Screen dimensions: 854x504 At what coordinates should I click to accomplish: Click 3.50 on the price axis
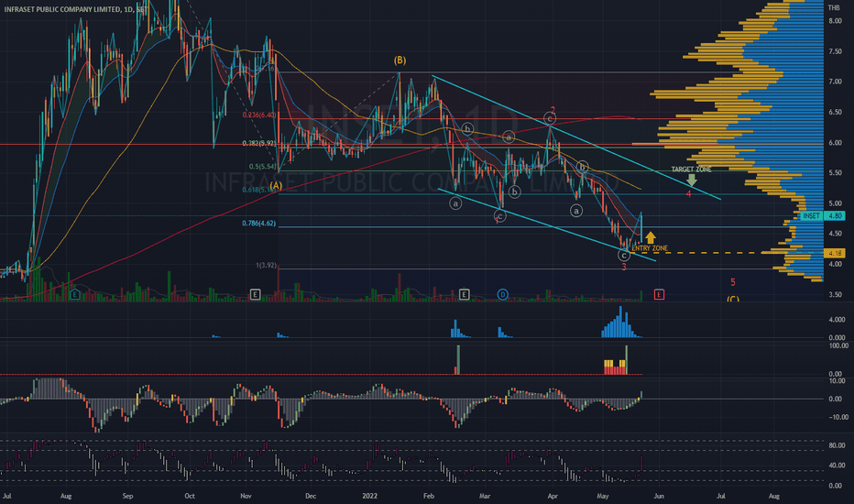click(835, 295)
